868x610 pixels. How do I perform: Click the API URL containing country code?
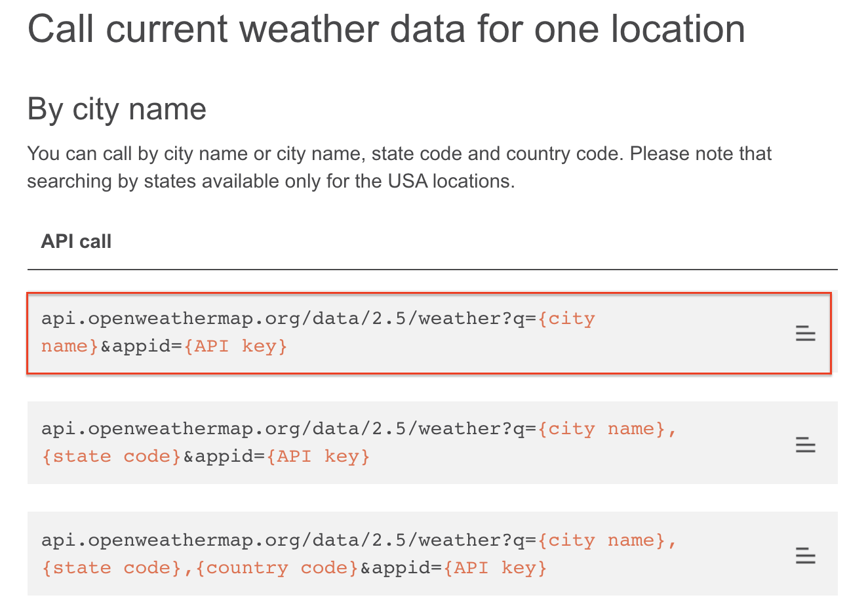click(359, 554)
